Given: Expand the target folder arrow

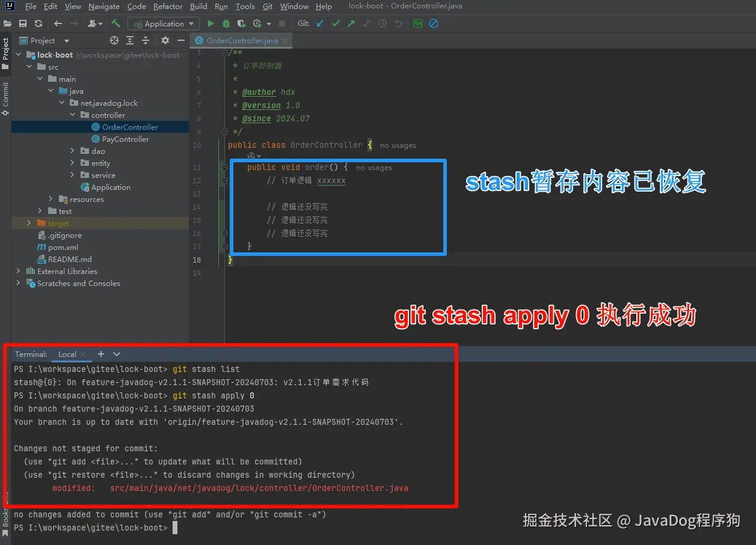Looking at the screenshot, I should coord(29,223).
